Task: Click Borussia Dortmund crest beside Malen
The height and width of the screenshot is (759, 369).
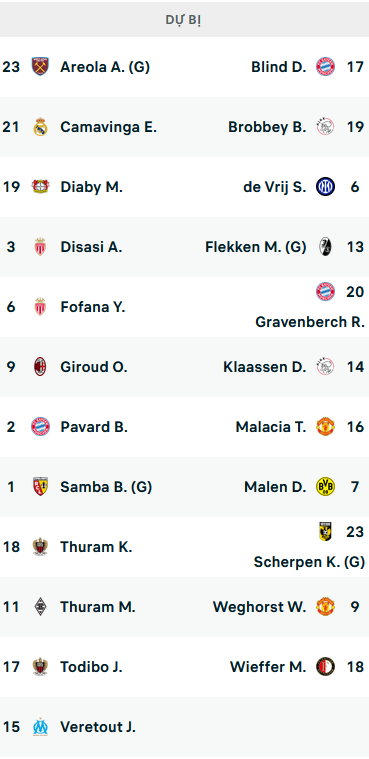Action: click(325, 487)
